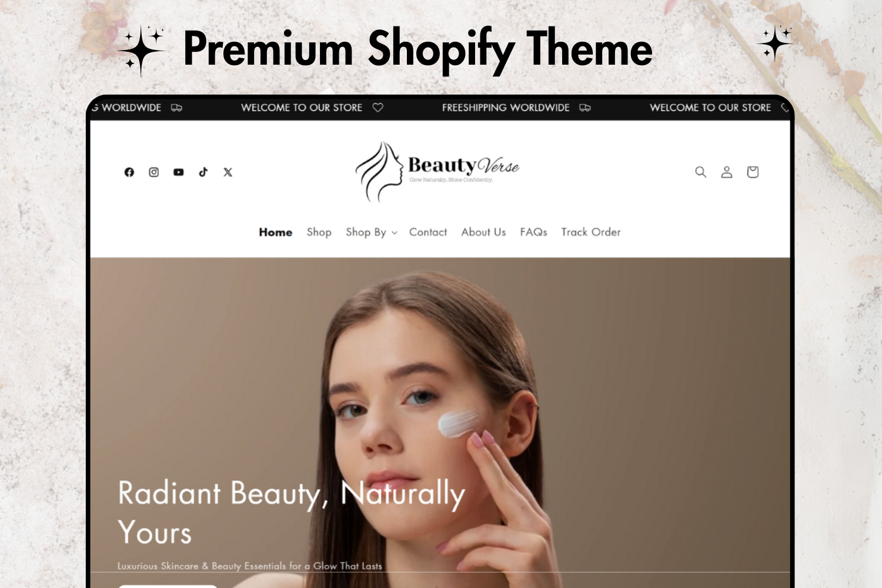Open the account login icon

click(727, 172)
